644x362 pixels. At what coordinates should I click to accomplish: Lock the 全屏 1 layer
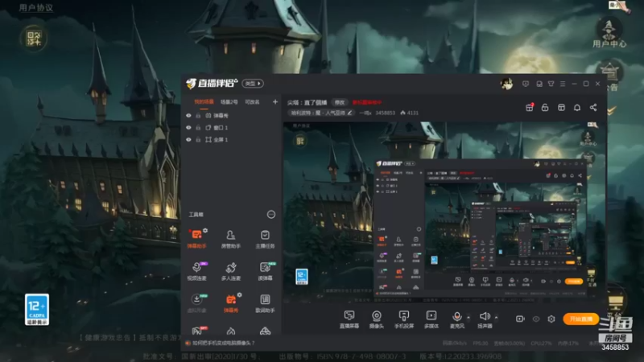pyautogui.click(x=198, y=139)
